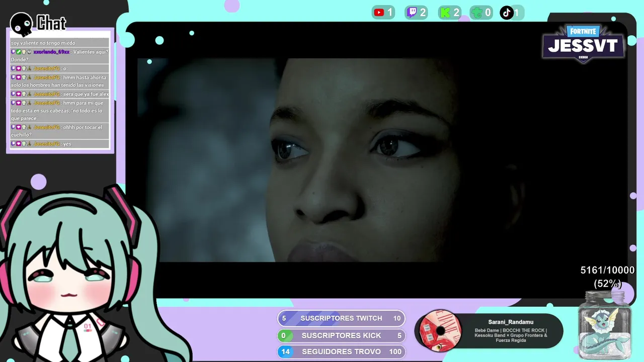Click the Sarani_Randamu song requester name
Image resolution: width=644 pixels, height=362 pixels.
tap(511, 322)
